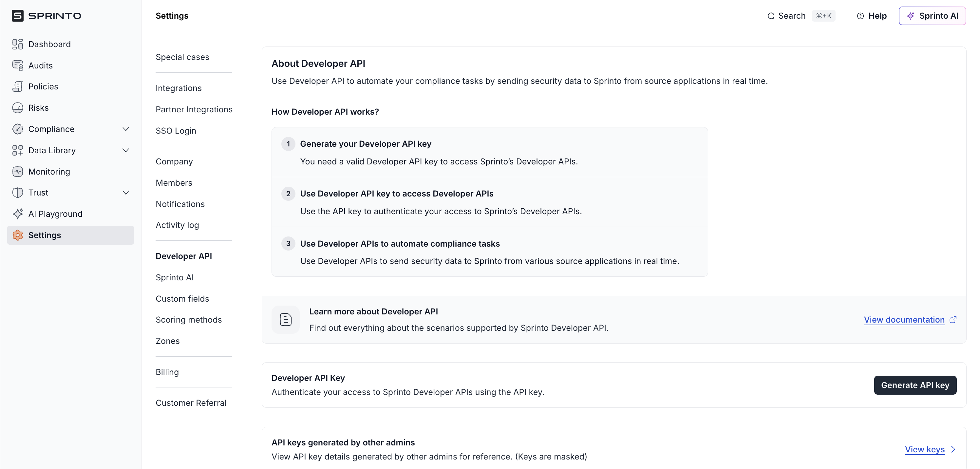Click the Dashboard icon in sidebar
The height and width of the screenshot is (469, 980).
pos(17,44)
